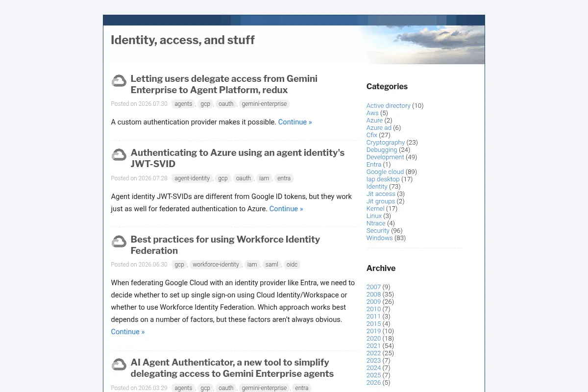Screen dimensions: 588x392
Task: Open the 2020 archive
Action: [x=373, y=339]
